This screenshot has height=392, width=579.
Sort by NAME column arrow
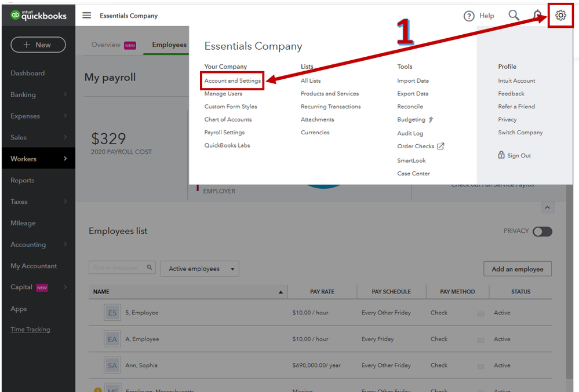pos(281,292)
